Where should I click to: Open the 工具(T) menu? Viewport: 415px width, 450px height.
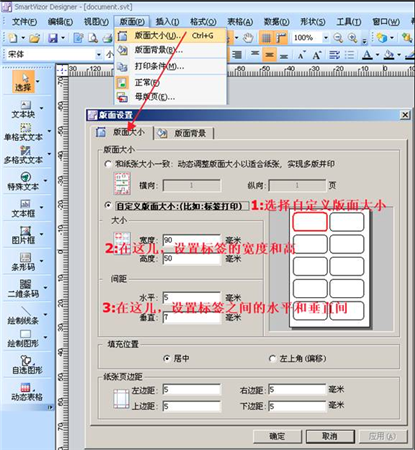(x=349, y=22)
